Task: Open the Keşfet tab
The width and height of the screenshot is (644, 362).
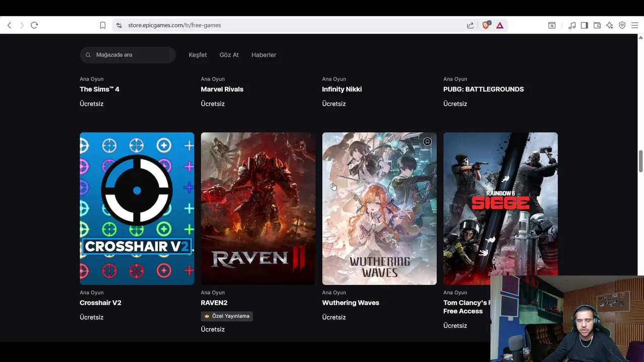Action: pyautogui.click(x=198, y=55)
